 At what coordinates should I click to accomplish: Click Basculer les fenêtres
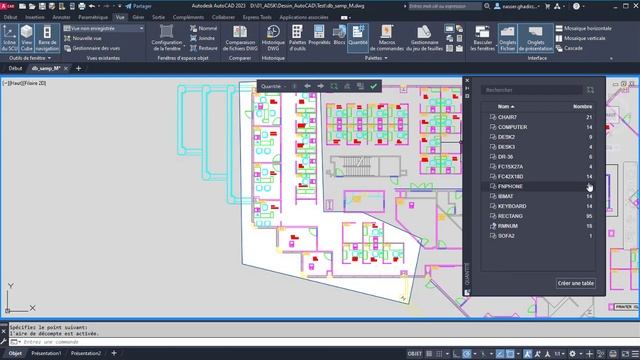[482, 38]
